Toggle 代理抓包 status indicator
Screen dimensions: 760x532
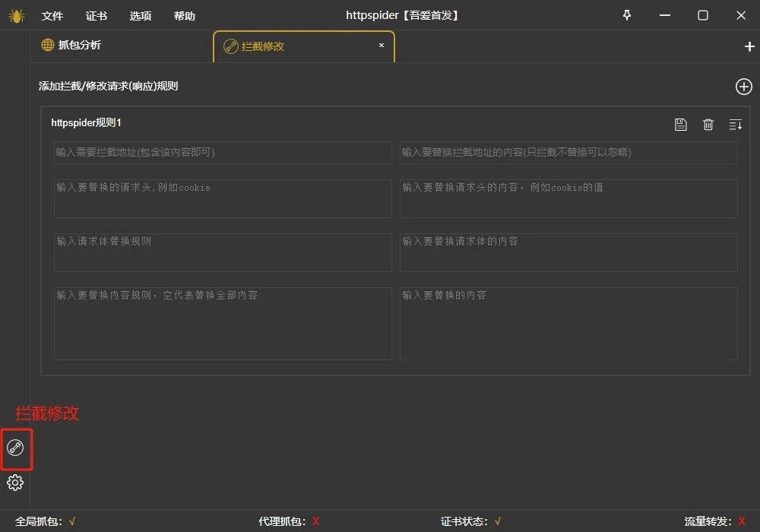[289, 521]
